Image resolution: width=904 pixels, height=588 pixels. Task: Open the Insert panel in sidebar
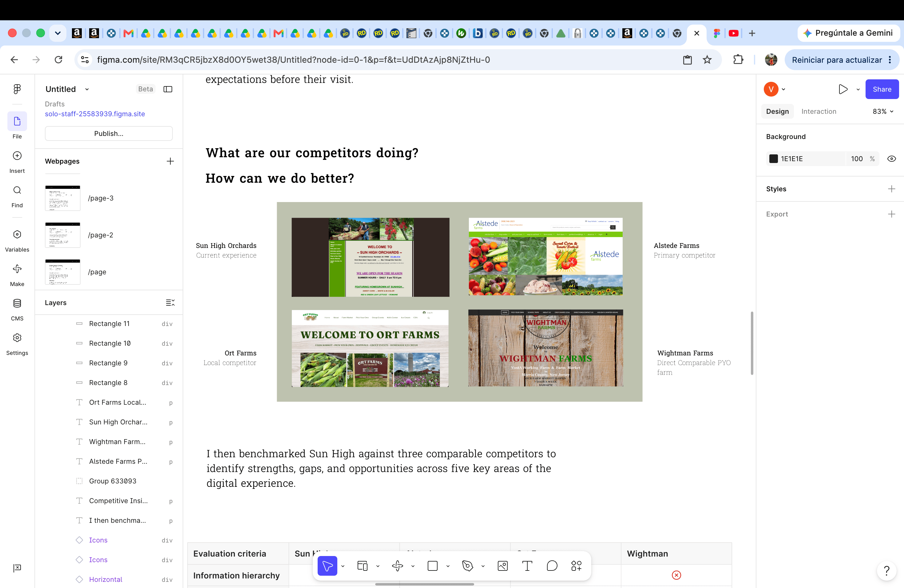tap(17, 162)
